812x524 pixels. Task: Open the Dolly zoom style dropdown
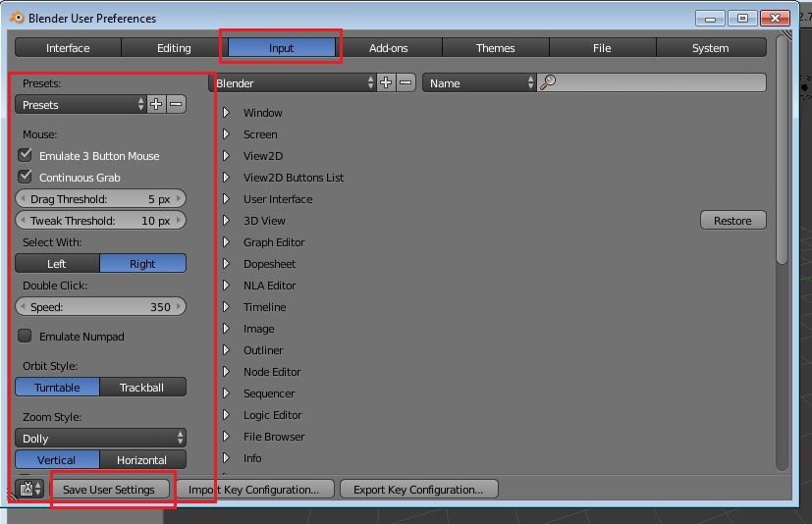click(x=100, y=438)
